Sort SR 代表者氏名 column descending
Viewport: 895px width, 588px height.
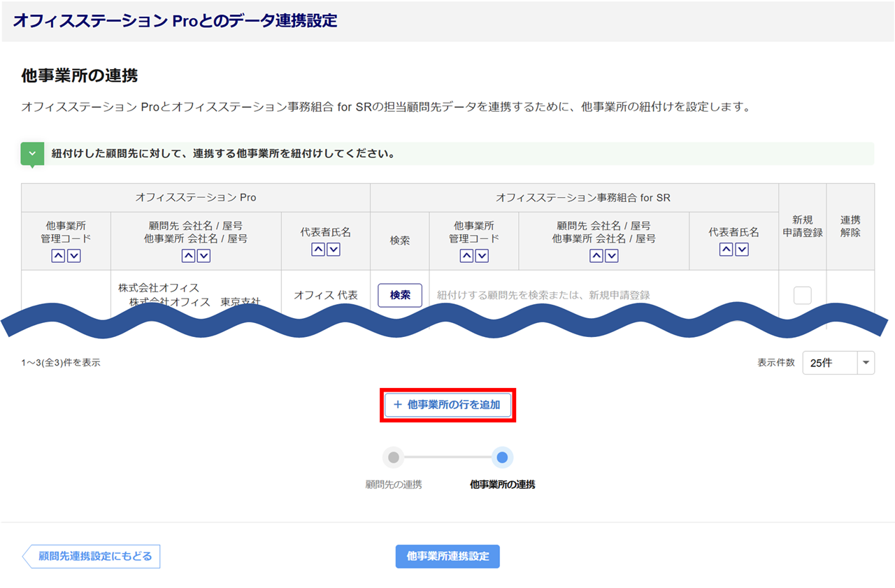(x=742, y=250)
